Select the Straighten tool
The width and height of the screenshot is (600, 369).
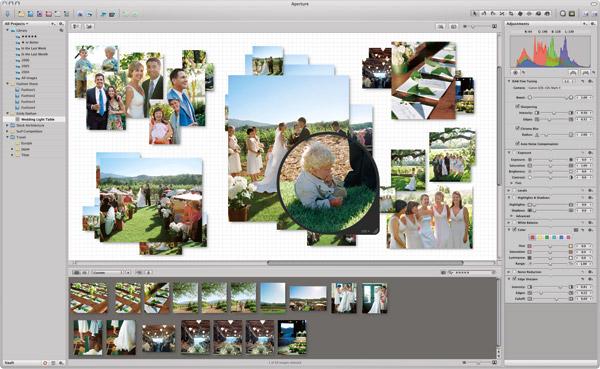point(502,14)
